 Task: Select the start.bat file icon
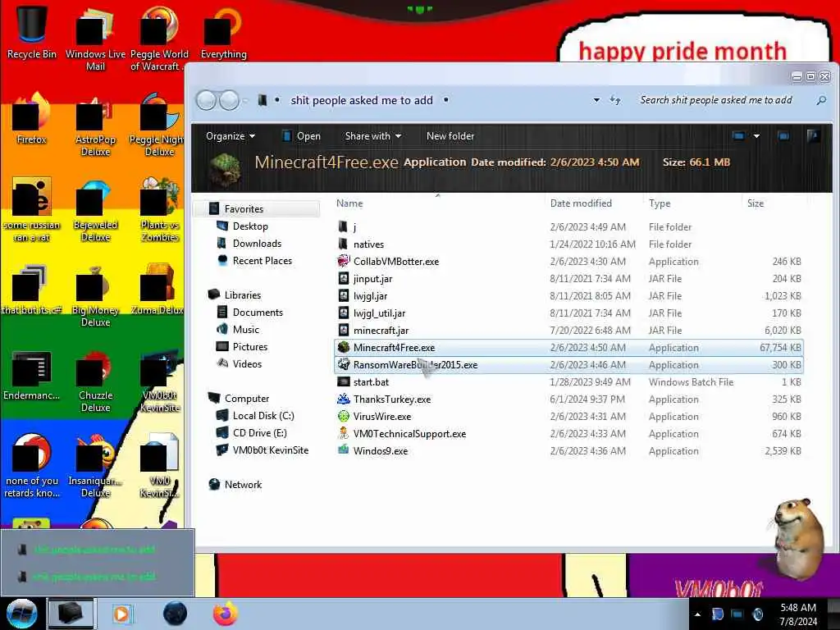pos(344,382)
